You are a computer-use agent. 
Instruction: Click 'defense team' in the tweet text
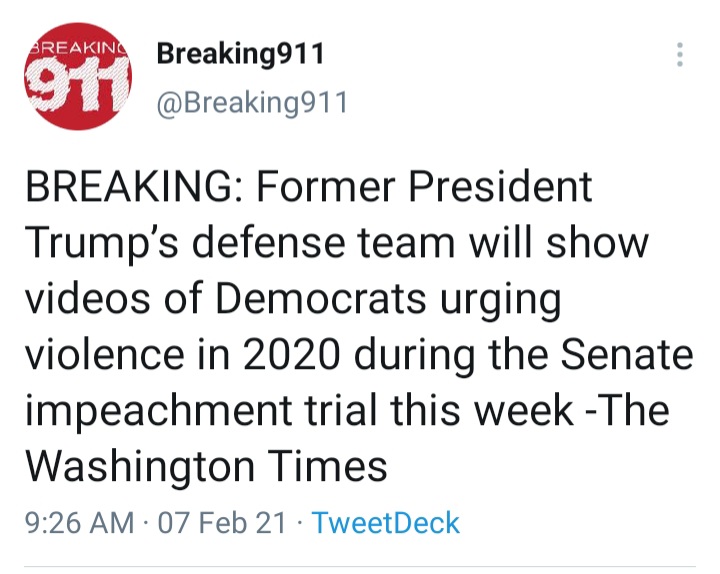click(323, 242)
